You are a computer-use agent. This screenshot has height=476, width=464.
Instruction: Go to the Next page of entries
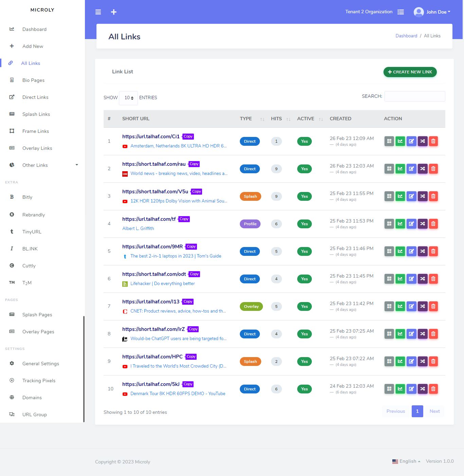(434, 411)
